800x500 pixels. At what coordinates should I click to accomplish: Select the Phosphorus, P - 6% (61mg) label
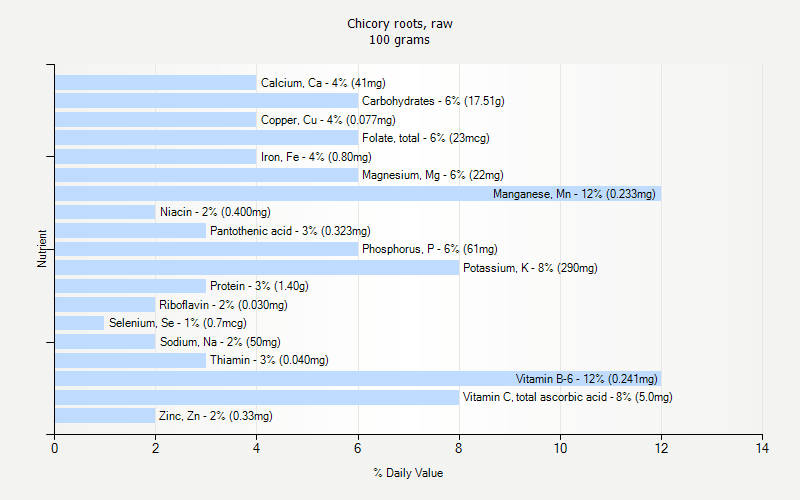pos(430,249)
